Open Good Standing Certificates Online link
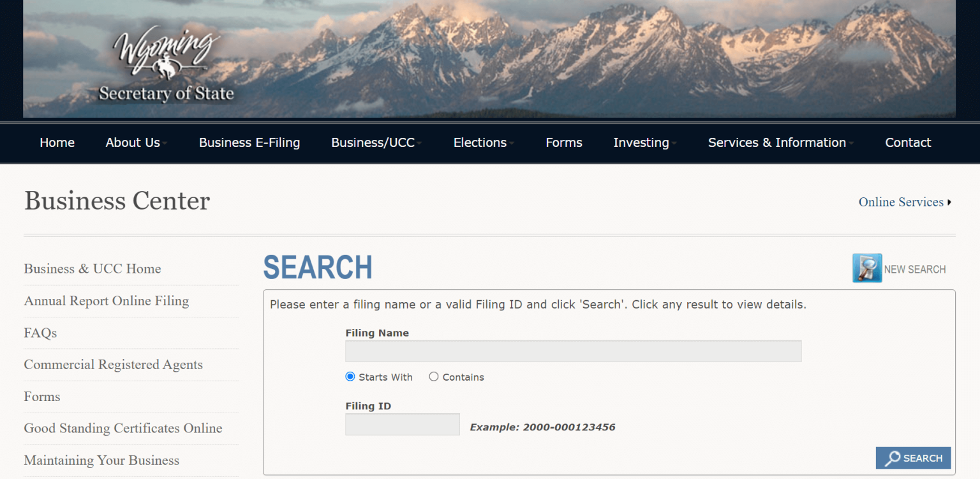The image size is (980, 479). click(123, 429)
